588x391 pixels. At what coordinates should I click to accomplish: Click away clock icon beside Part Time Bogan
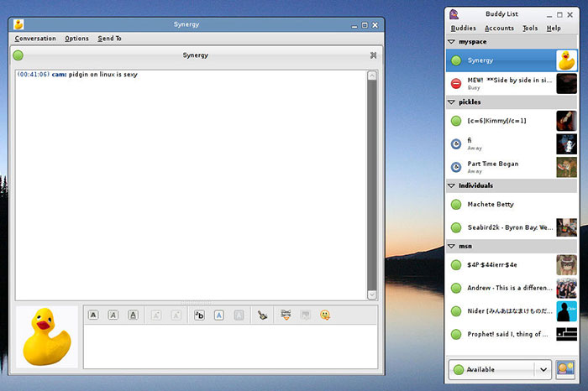click(x=456, y=167)
